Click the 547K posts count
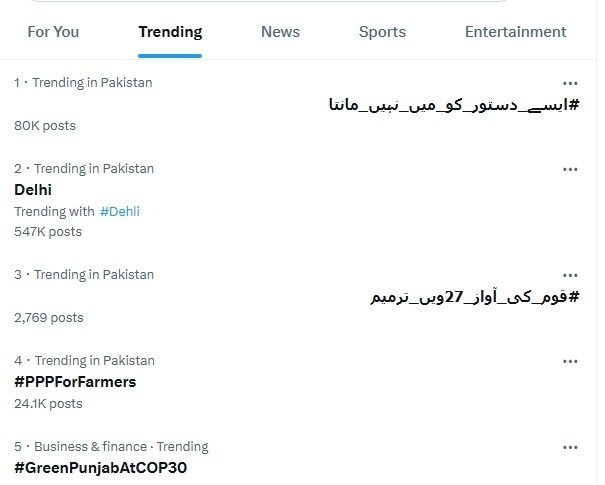The image size is (605, 485). click(x=48, y=232)
